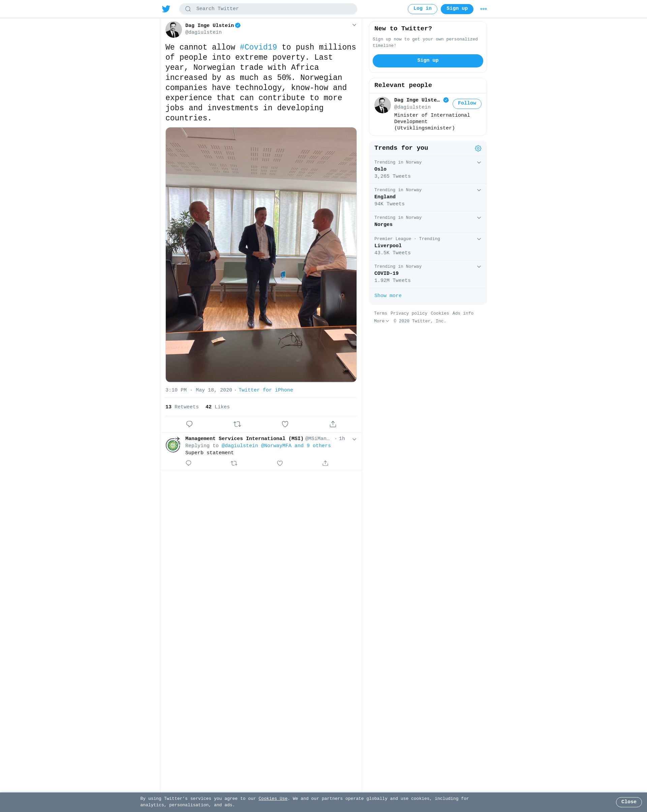
Task: Reply to Dag Inge Ulstein's tweet
Action: (x=189, y=424)
